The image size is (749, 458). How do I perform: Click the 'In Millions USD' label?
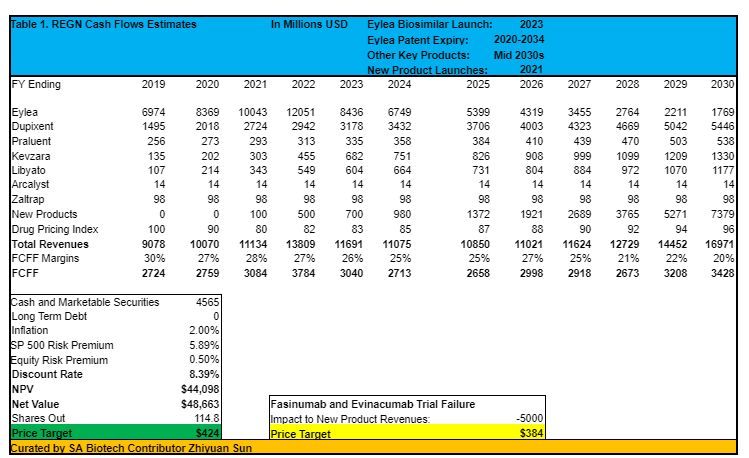(310, 24)
